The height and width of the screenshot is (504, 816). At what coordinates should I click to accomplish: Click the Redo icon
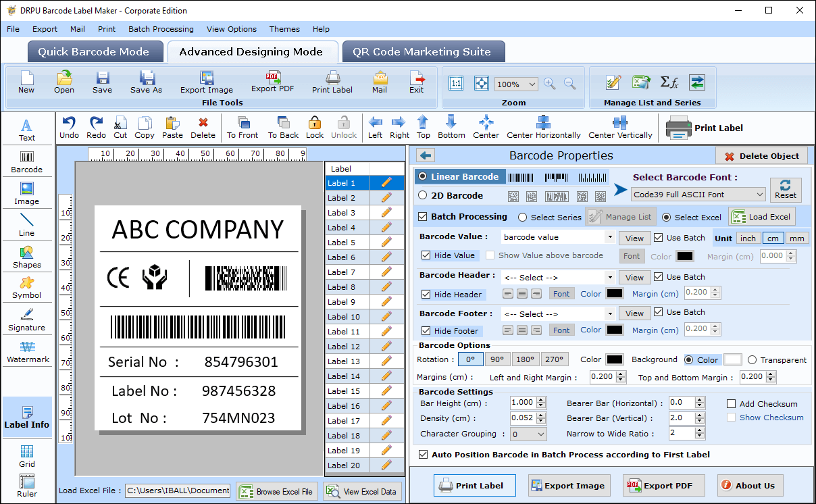coord(96,127)
